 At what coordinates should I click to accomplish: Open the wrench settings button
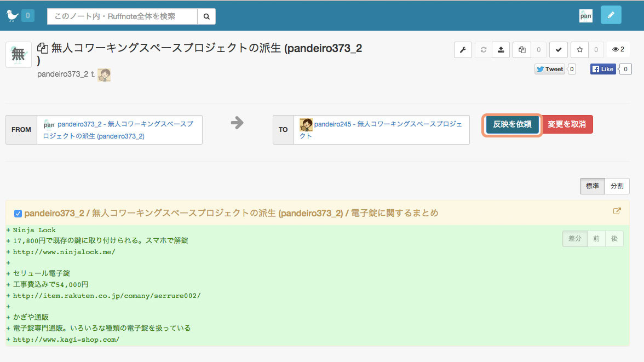point(463,50)
